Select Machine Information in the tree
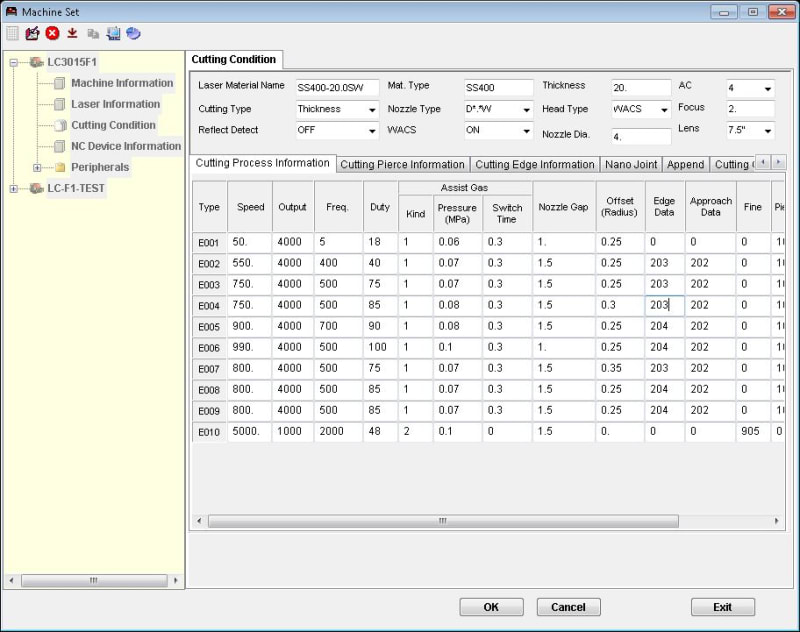800x632 pixels. (122, 83)
